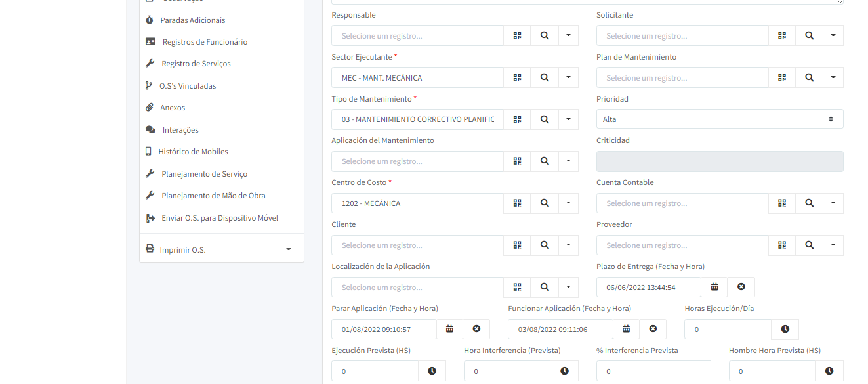The width and height of the screenshot is (868, 384).
Task: Open dropdown arrow for Cuenta Contable
Action: click(x=833, y=203)
